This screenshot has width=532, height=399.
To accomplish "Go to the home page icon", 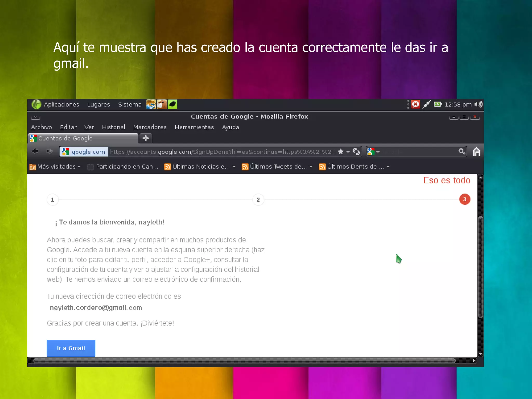I will coord(476,152).
